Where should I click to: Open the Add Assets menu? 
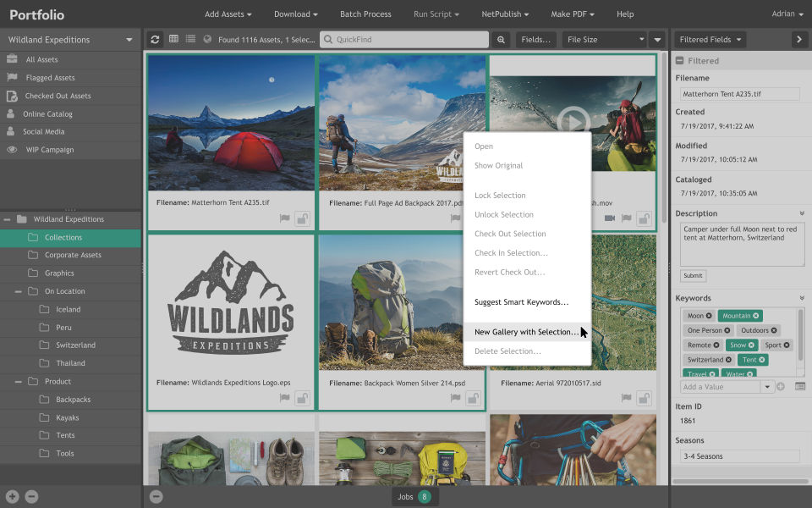click(x=228, y=14)
